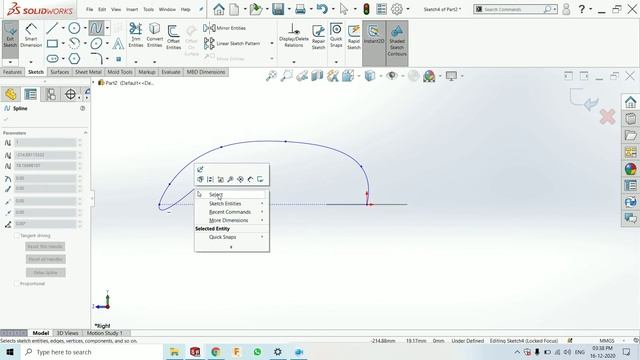Screen dimensions: 640x360
Task: Open the Insert menu
Action: point(132,9)
